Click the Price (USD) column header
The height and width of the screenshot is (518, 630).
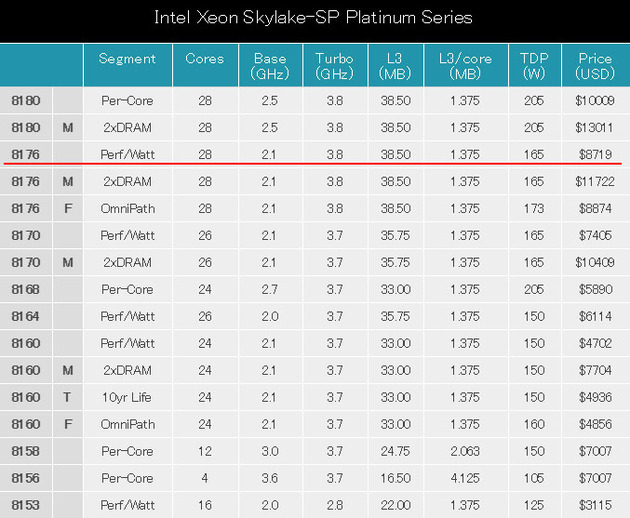[x=595, y=65]
